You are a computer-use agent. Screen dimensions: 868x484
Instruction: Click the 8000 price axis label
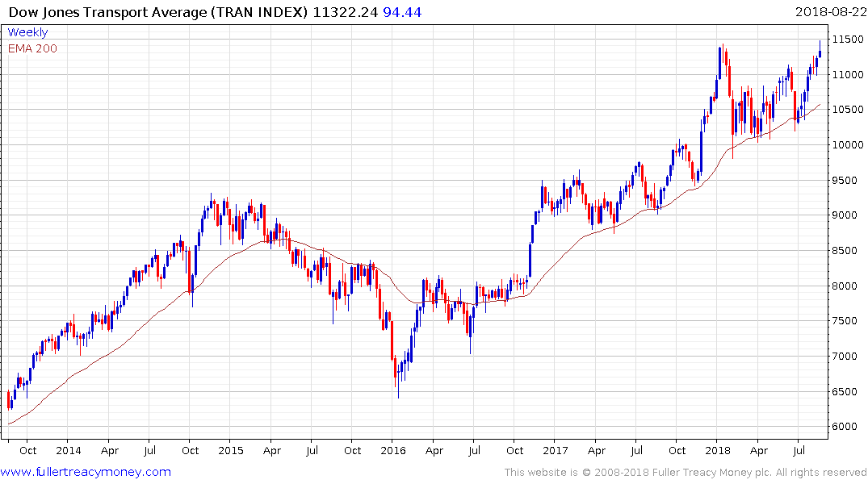pyautogui.click(x=848, y=286)
